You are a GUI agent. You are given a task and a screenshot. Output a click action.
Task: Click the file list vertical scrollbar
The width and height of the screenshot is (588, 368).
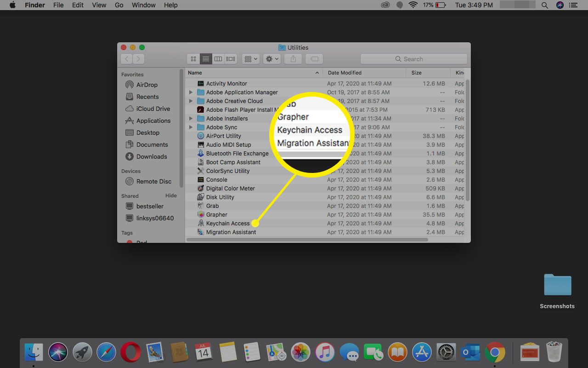[468, 140]
